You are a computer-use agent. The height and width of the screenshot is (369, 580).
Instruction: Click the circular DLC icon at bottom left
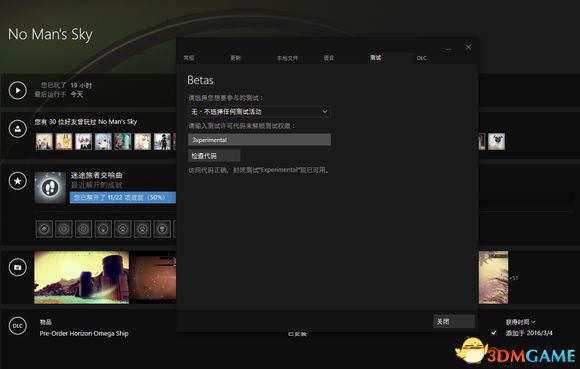[18, 326]
